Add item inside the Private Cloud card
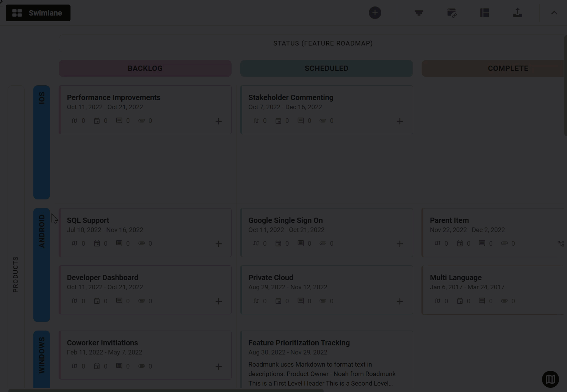 [399, 301]
